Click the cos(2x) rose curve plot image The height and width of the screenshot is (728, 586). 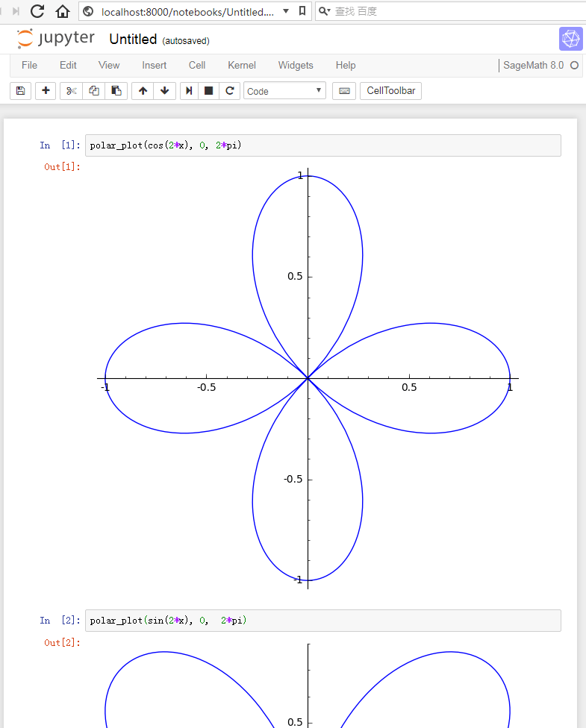(x=308, y=378)
